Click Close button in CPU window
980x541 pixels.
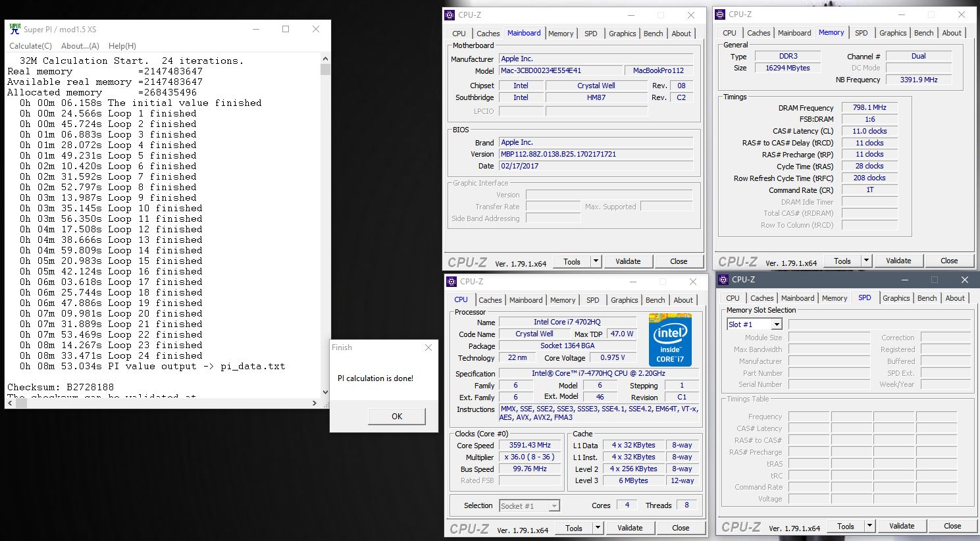tap(681, 528)
